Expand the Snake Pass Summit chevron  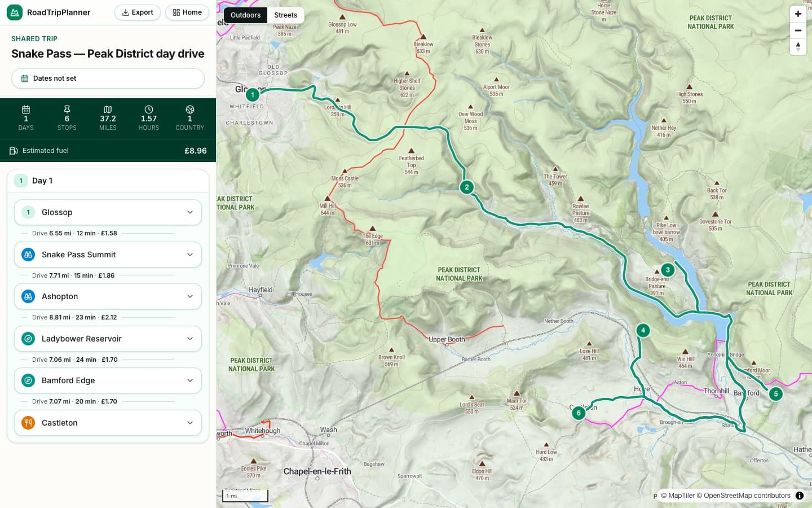(x=190, y=255)
